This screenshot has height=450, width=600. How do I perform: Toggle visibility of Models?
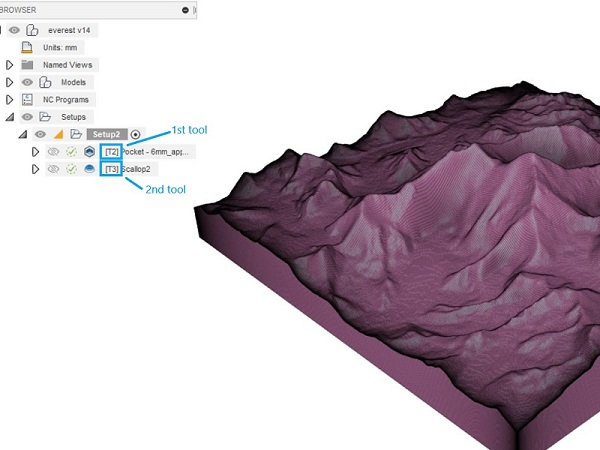(x=27, y=82)
